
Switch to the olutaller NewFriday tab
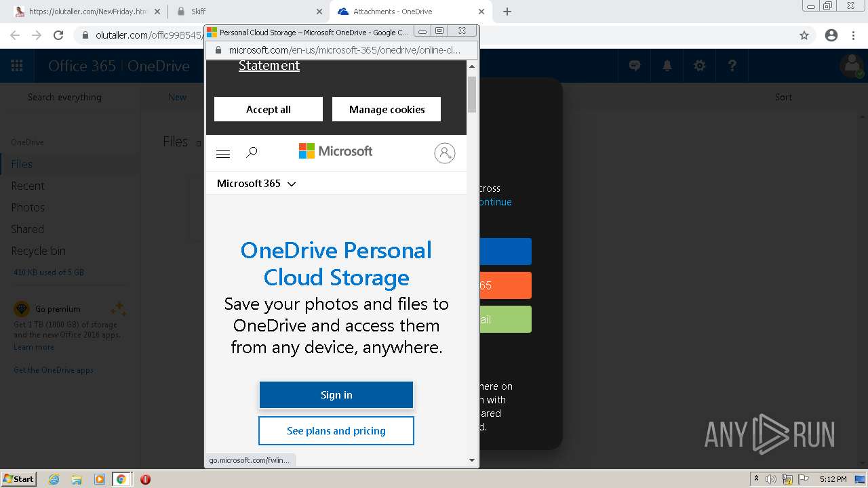coord(87,12)
